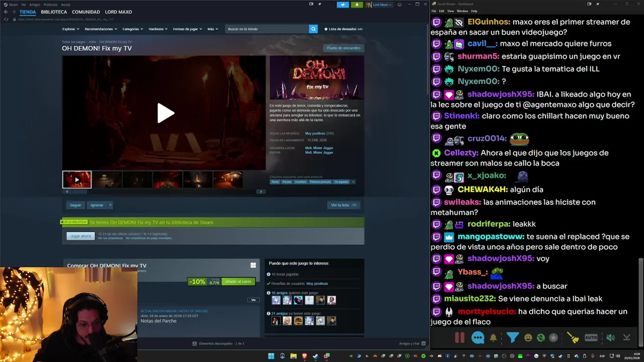Screen dimensions: 644x362
Task: Expand the Recomendaciones menu
Action: 101,29
